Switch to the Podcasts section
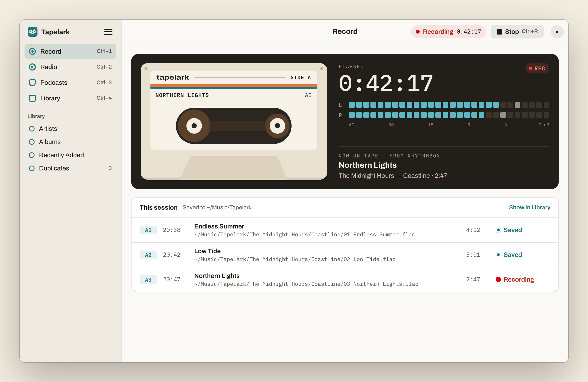588x382 pixels. pos(70,83)
